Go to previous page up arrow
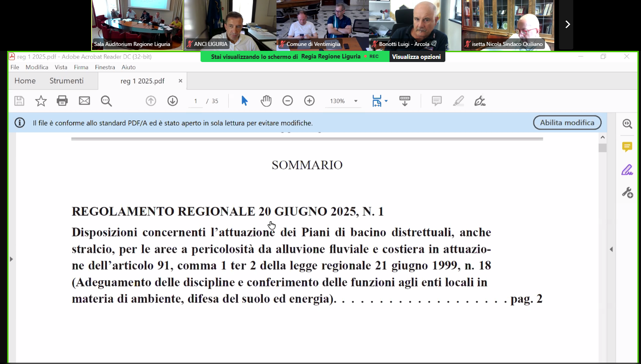 click(x=151, y=101)
